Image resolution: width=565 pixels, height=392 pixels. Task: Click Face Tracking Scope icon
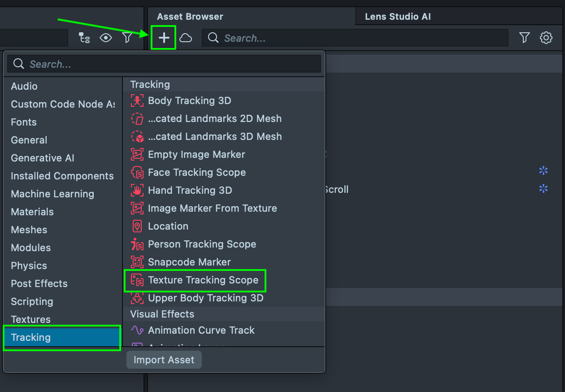tap(137, 172)
